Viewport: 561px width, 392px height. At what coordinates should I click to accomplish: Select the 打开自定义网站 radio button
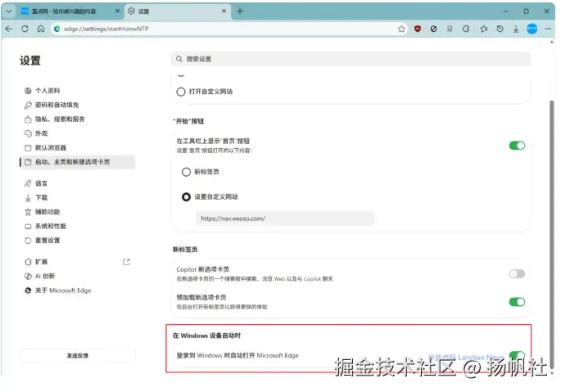[x=181, y=92]
